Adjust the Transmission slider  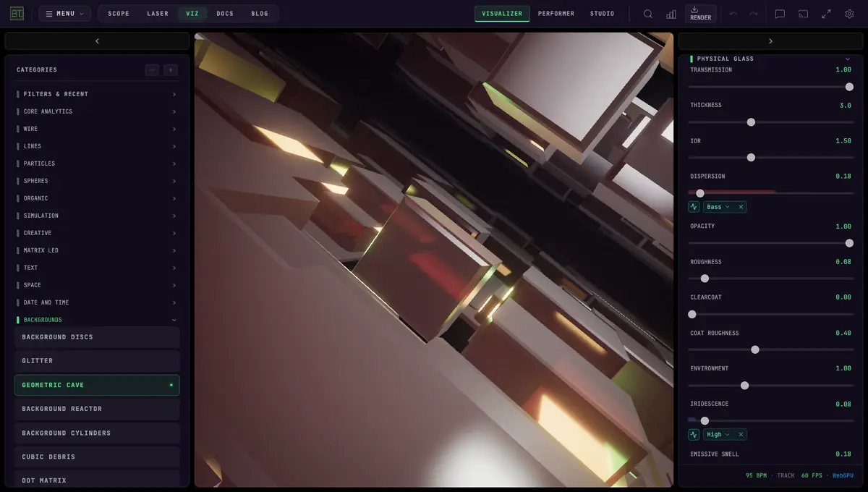tap(770, 87)
